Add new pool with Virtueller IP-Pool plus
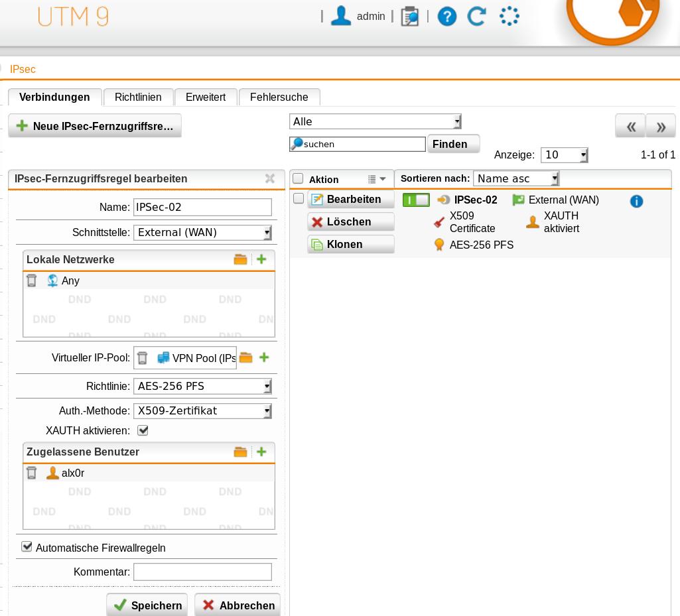 [x=264, y=357]
